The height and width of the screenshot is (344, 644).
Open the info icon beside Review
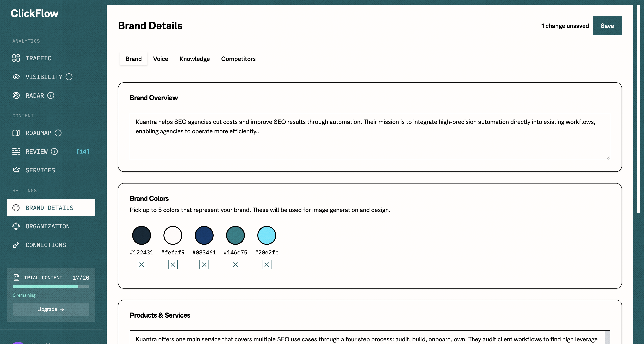click(54, 152)
